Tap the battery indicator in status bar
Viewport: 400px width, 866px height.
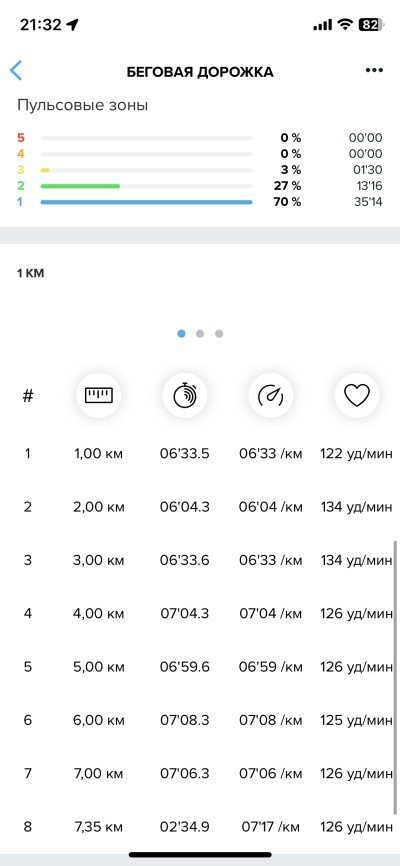pos(371,25)
